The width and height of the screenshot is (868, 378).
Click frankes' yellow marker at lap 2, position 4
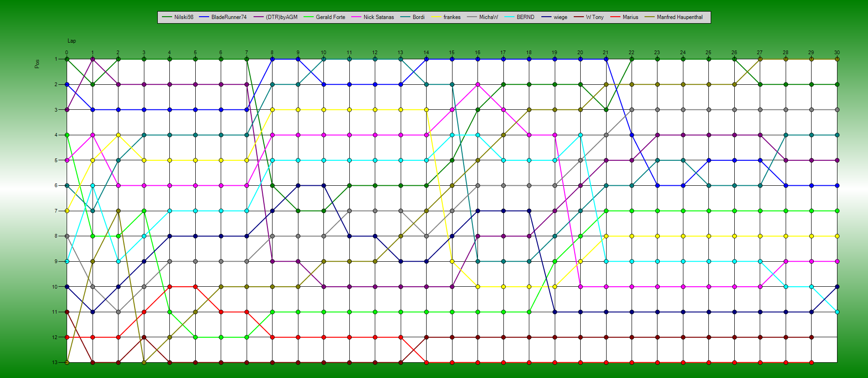click(x=118, y=135)
